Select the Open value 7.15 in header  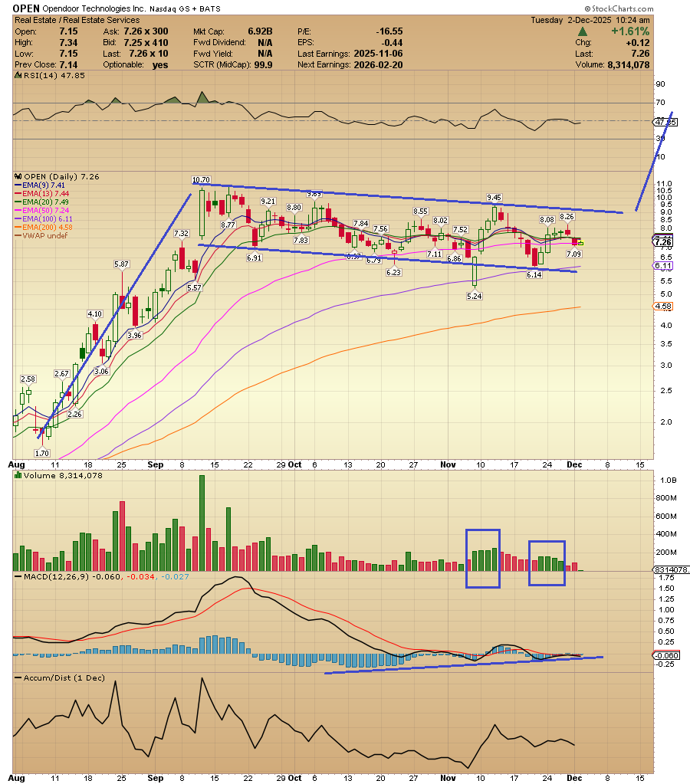(x=68, y=31)
